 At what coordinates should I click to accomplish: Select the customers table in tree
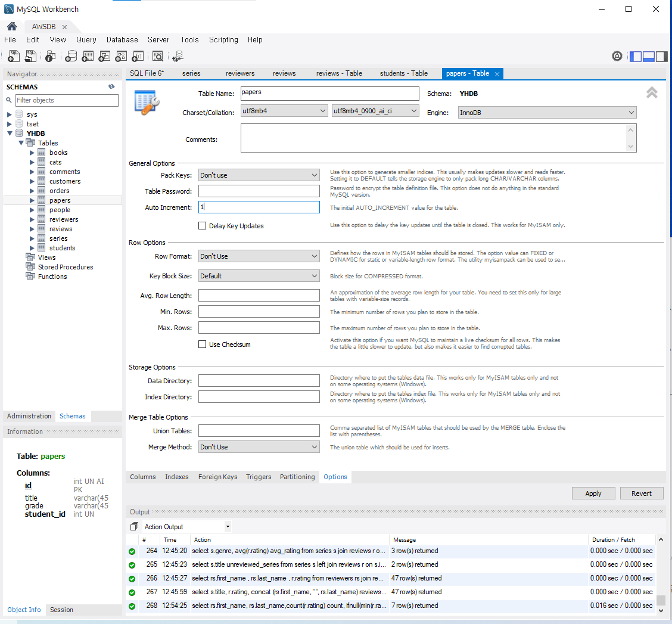point(65,181)
